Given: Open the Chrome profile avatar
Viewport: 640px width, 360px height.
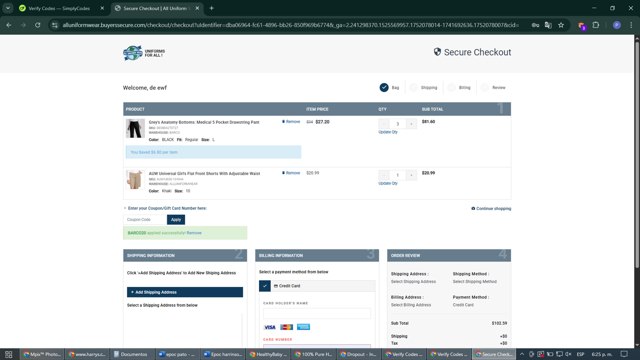Looking at the screenshot, I should click(617, 25).
